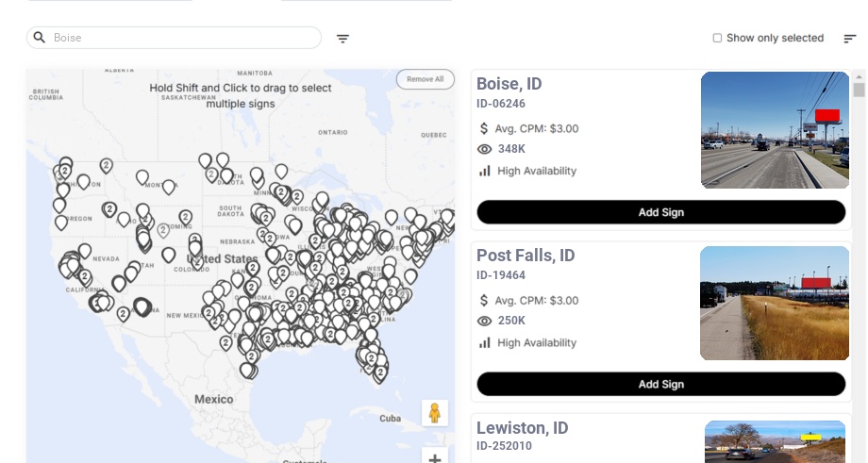Click the eye icon next to 348K
The height and width of the screenshot is (463, 868).
tap(485, 149)
